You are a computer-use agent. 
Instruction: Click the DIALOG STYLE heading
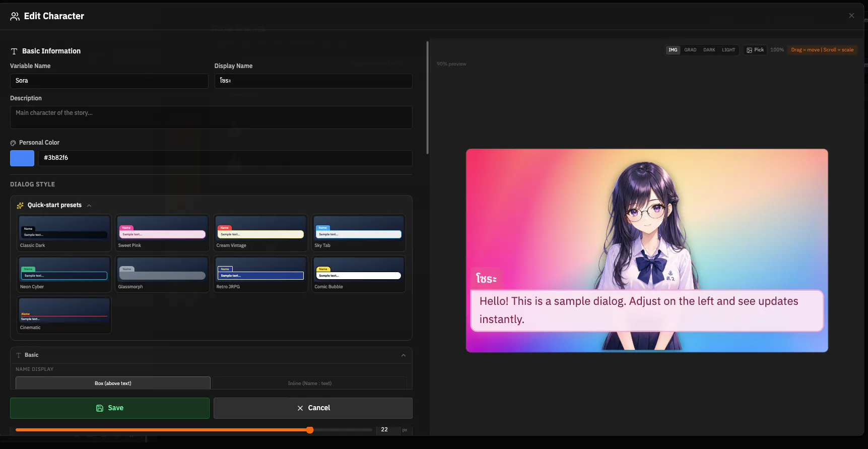click(32, 184)
